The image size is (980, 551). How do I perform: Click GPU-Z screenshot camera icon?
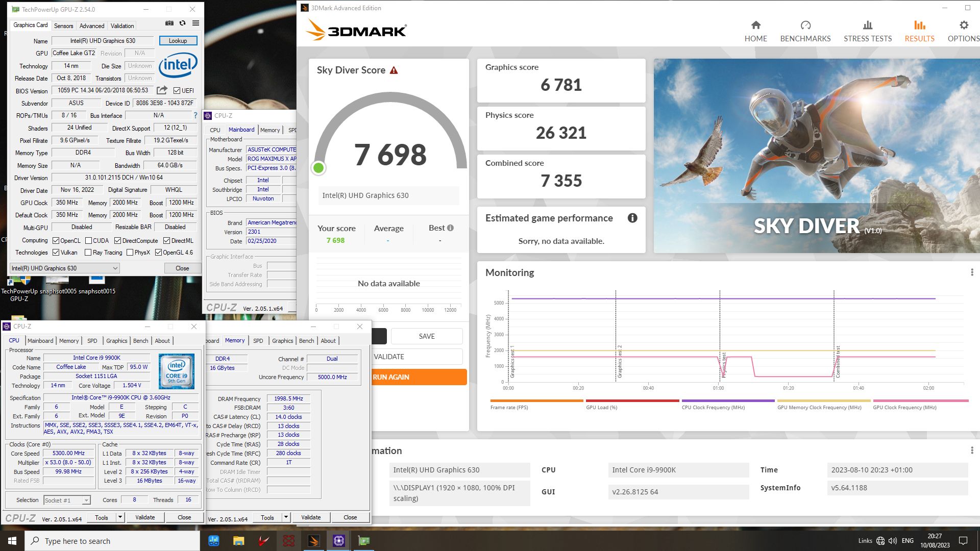[x=169, y=23]
